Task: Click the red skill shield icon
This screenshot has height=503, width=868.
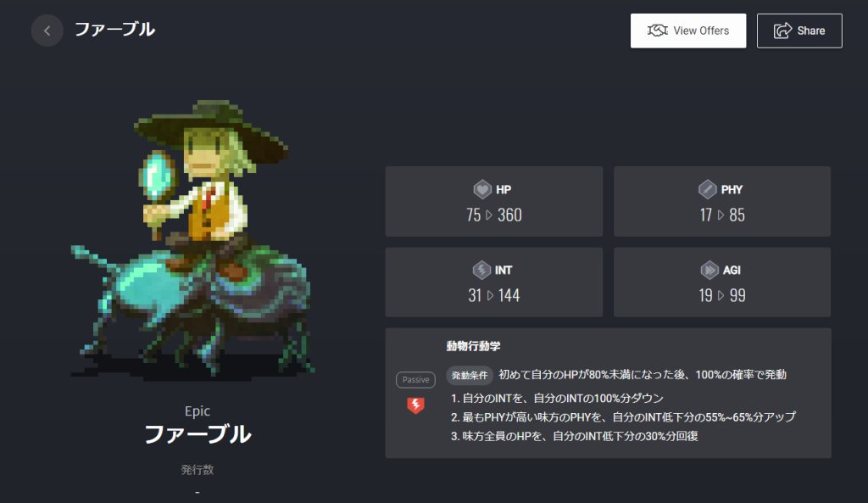Action: 415,405
